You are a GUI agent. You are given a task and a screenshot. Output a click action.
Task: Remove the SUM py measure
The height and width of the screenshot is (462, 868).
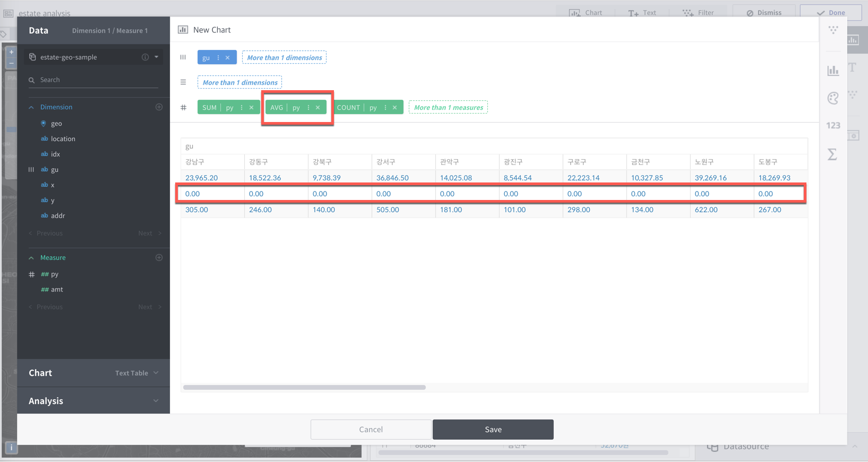(251, 107)
